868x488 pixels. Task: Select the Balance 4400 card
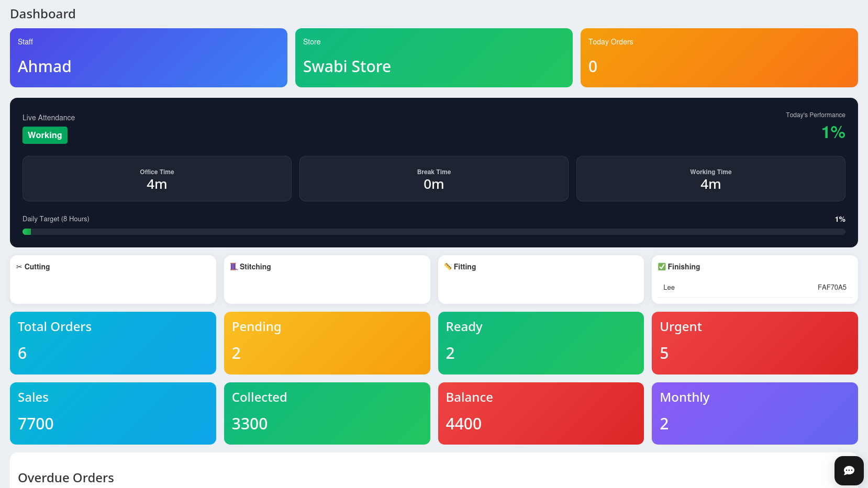tap(541, 414)
